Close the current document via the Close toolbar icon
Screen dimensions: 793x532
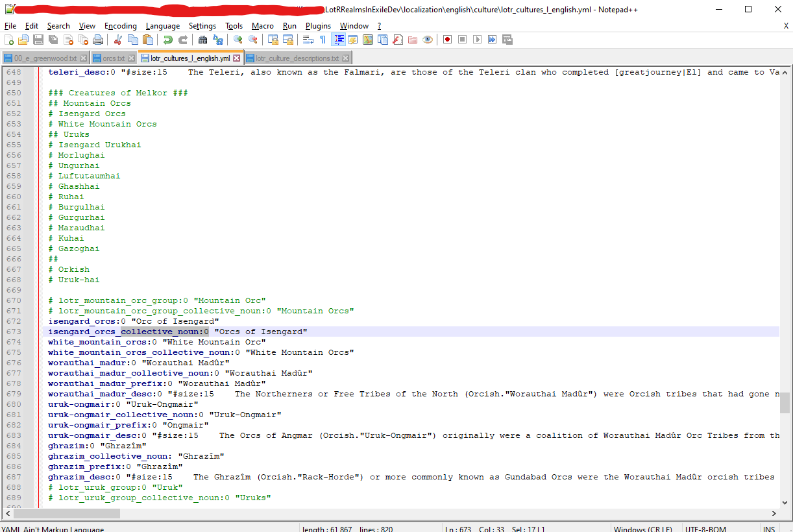(68, 40)
